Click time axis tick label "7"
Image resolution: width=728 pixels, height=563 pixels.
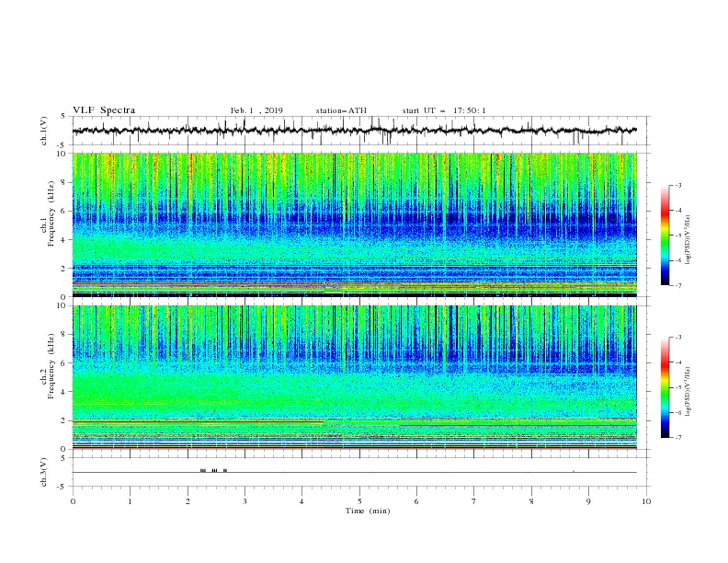tap(474, 501)
